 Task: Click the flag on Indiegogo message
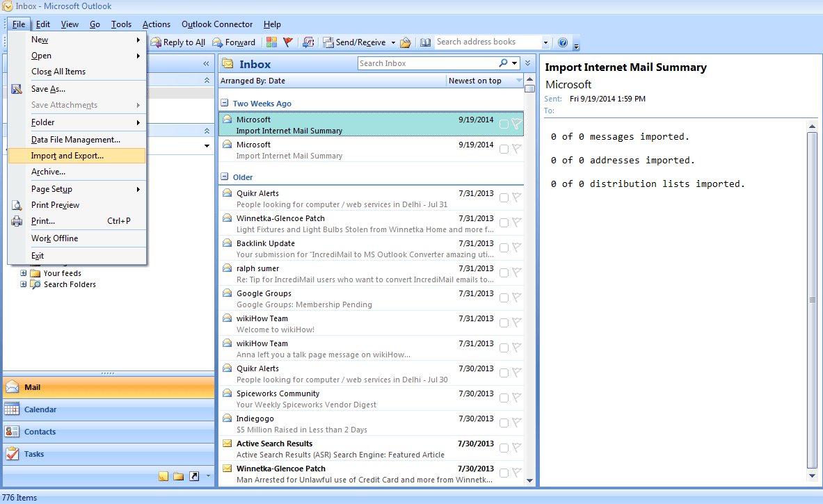516,422
